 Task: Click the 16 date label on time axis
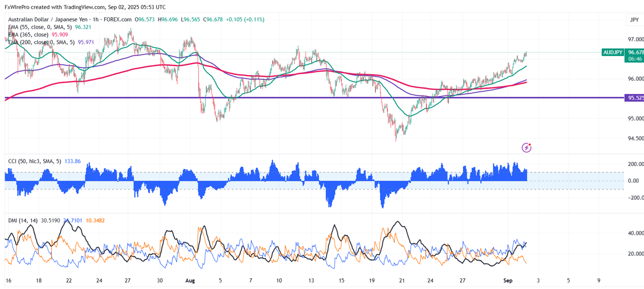coord(8,280)
